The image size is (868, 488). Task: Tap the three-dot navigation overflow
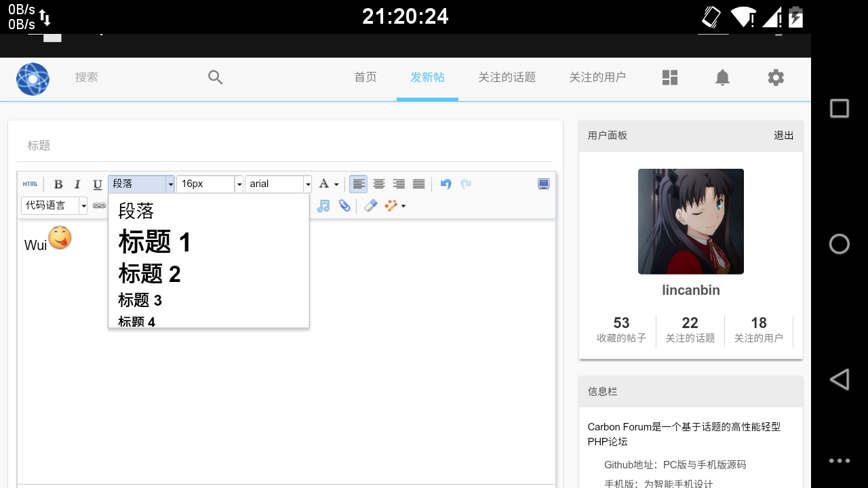(x=840, y=461)
